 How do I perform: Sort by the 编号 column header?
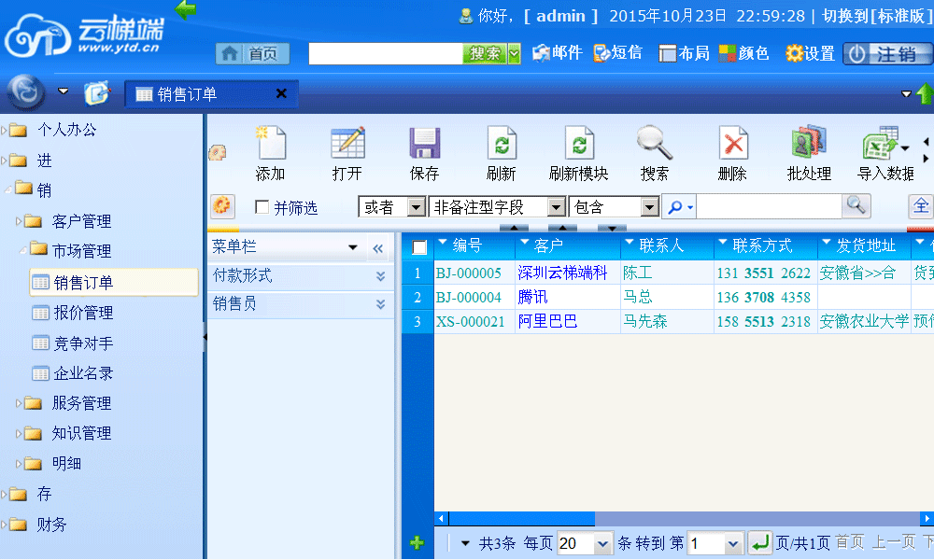pyautogui.click(x=467, y=245)
